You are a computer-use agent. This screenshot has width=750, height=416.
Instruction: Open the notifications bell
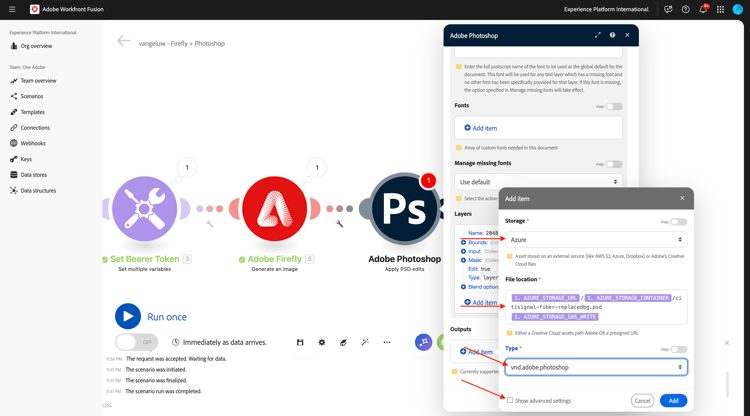click(x=703, y=9)
